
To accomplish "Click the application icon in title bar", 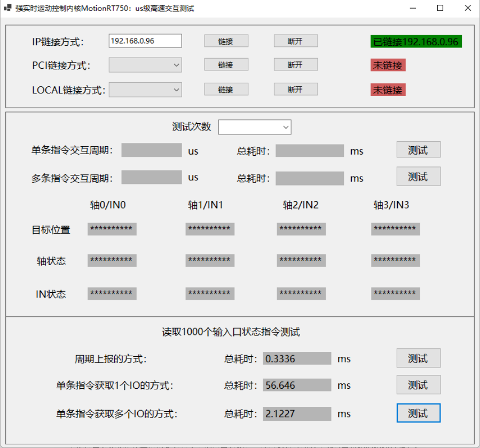I will [7, 7].
